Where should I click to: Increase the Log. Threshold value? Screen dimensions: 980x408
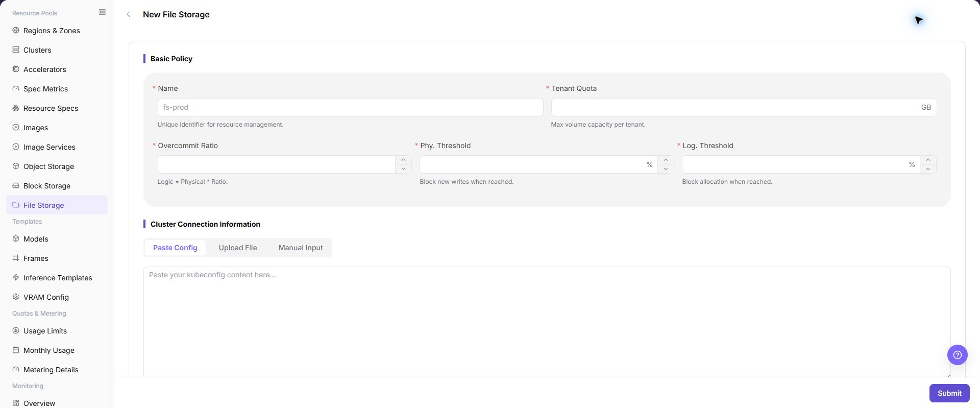point(928,160)
